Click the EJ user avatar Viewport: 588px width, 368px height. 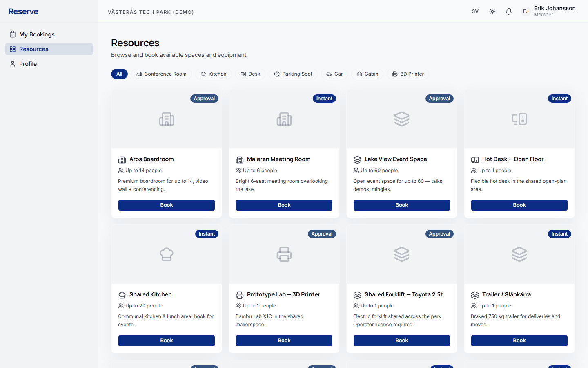click(x=526, y=11)
